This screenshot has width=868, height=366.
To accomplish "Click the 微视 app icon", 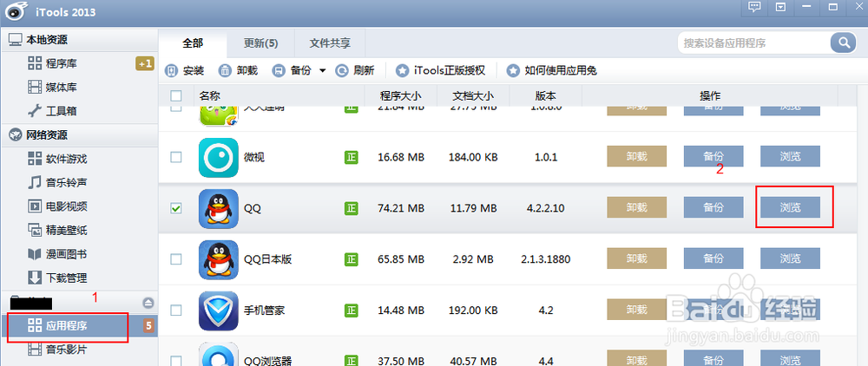I will (218, 158).
